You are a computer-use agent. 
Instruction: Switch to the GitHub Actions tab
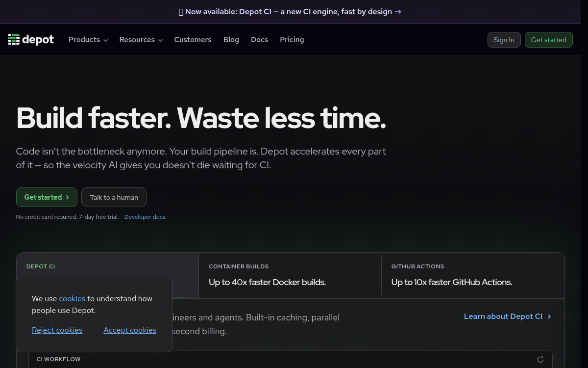(473, 275)
